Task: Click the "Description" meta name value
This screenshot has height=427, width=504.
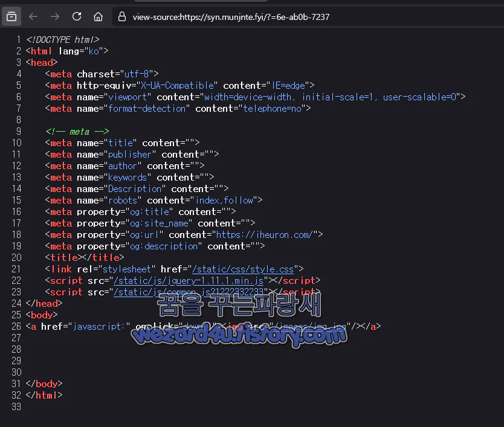Action: click(134, 189)
